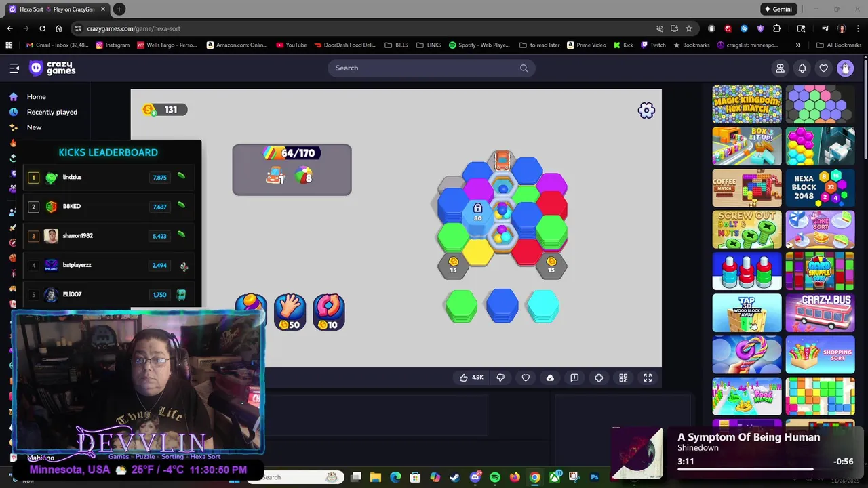The image size is (868, 488).
Task: Report a bug with the exclamation chat icon
Action: 574,378
